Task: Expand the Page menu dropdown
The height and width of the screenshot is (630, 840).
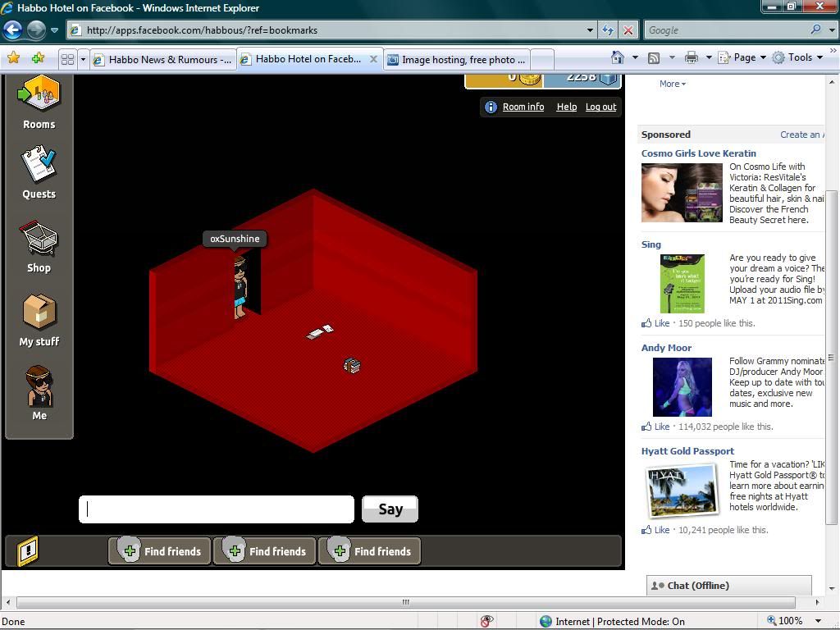Action: coord(745,57)
